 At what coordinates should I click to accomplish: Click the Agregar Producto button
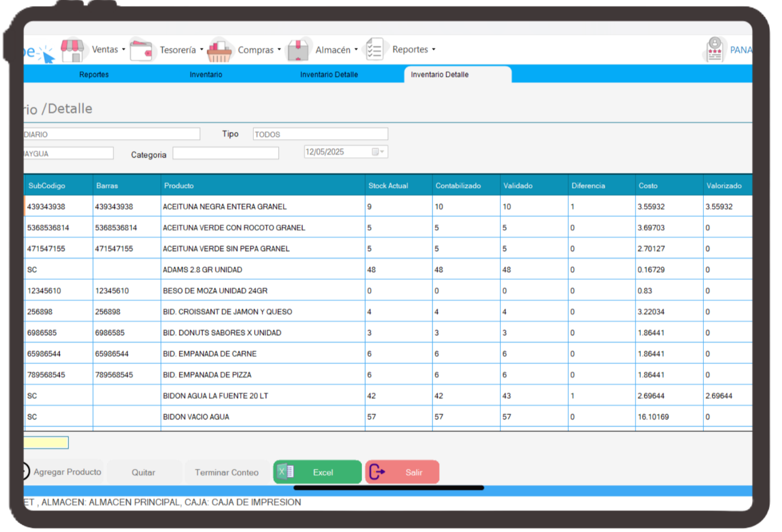point(67,472)
